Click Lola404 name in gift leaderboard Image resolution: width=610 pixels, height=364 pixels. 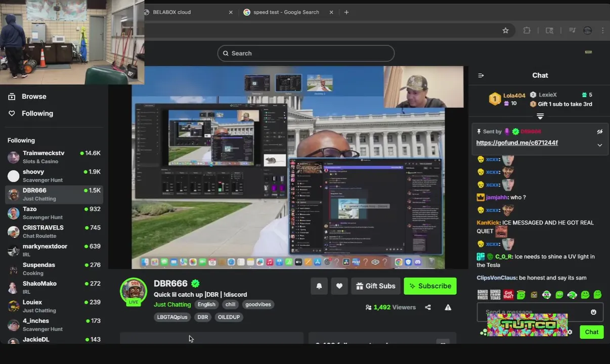click(x=514, y=95)
